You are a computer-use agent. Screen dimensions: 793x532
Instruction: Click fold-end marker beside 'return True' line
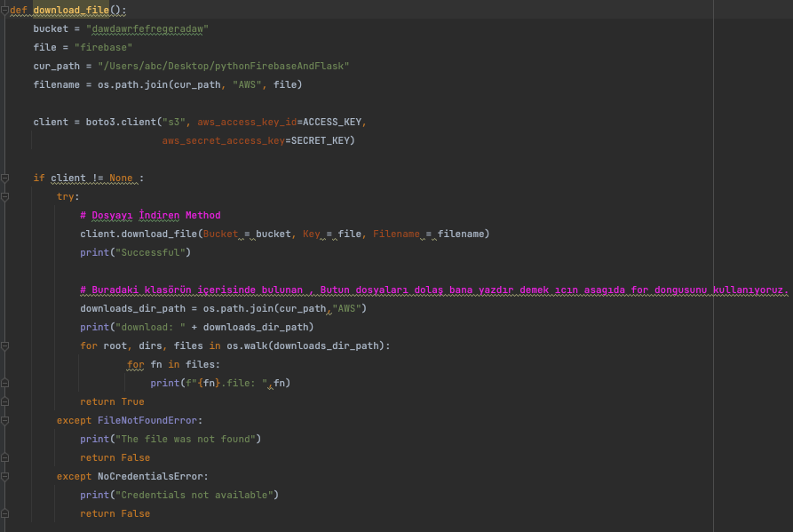click(4, 402)
